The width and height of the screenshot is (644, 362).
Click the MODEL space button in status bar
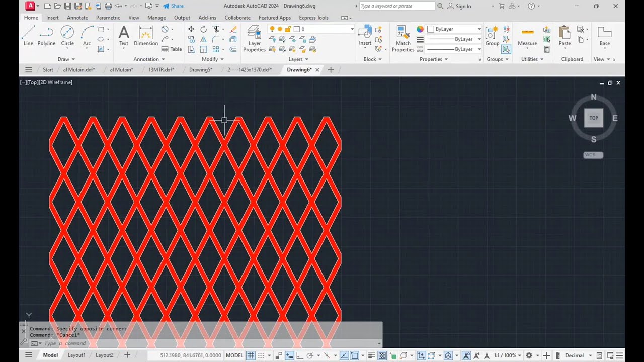[234, 355]
